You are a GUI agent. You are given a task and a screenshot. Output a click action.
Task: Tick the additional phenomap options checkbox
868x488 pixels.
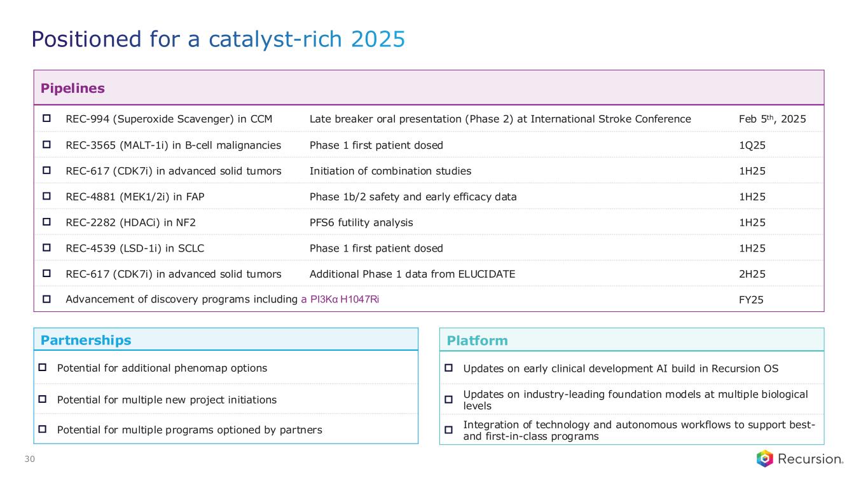point(43,368)
